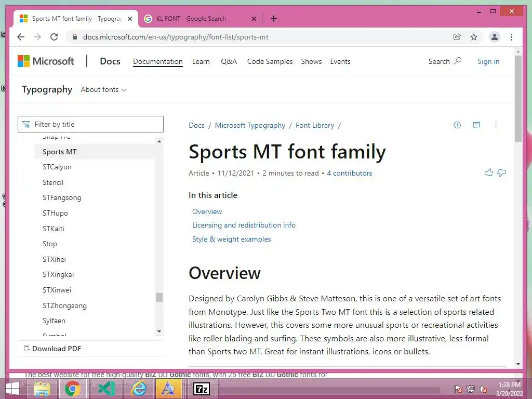Image resolution: width=532 pixels, height=399 pixels.
Task: Open STZhongsong in the font list
Action: [64, 305]
